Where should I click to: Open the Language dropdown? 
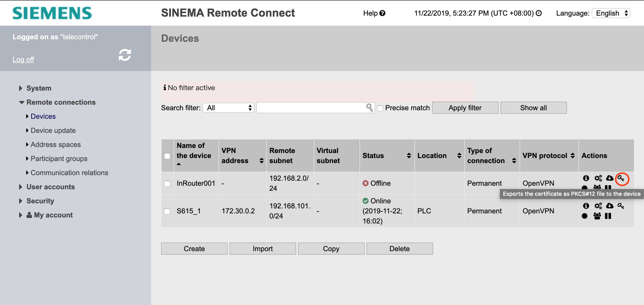click(x=611, y=13)
